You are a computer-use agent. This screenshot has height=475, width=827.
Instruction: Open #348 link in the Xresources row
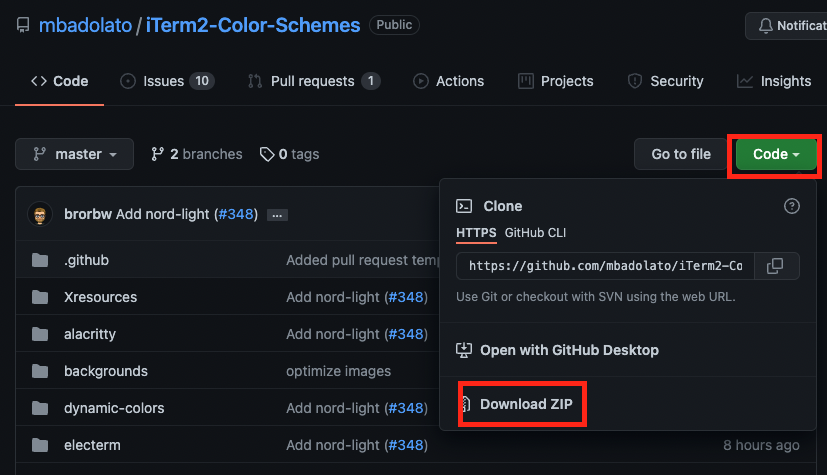pyautogui.click(x=406, y=297)
